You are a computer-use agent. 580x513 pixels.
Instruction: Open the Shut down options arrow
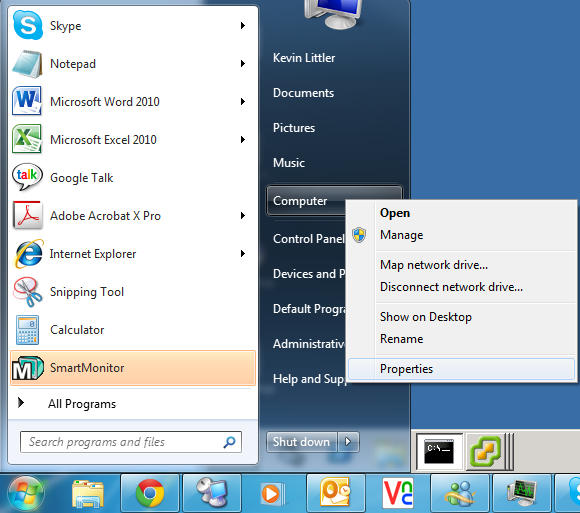(348, 442)
